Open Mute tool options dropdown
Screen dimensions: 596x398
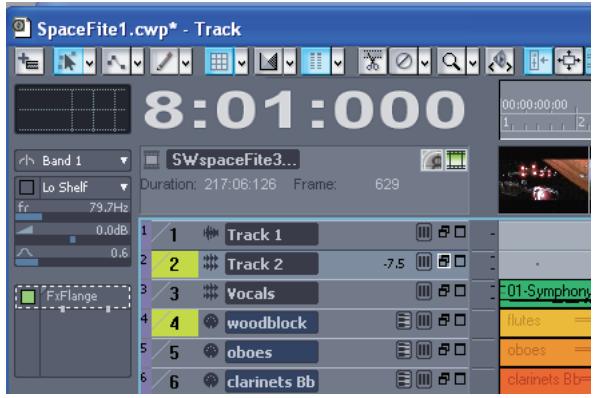tap(425, 61)
